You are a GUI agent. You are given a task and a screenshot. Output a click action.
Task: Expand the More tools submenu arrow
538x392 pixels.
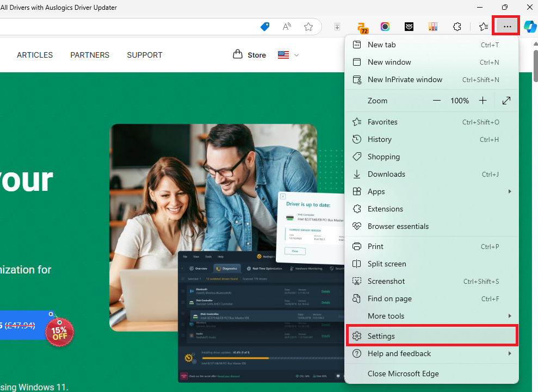[510, 316]
